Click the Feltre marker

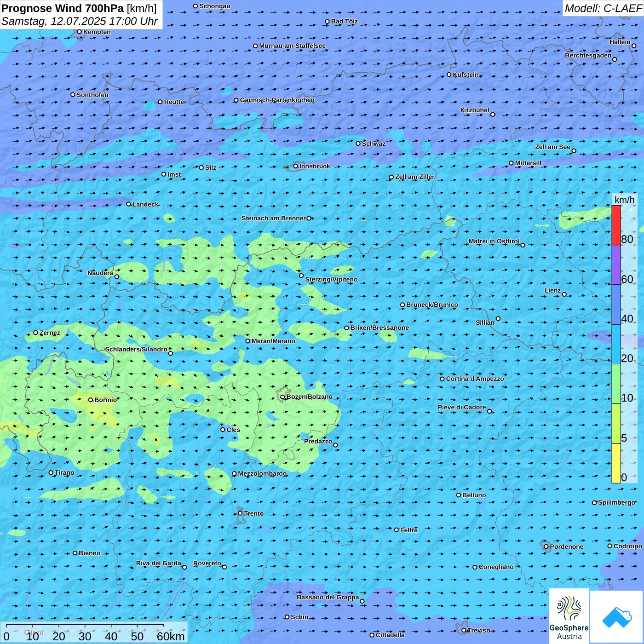click(x=397, y=530)
